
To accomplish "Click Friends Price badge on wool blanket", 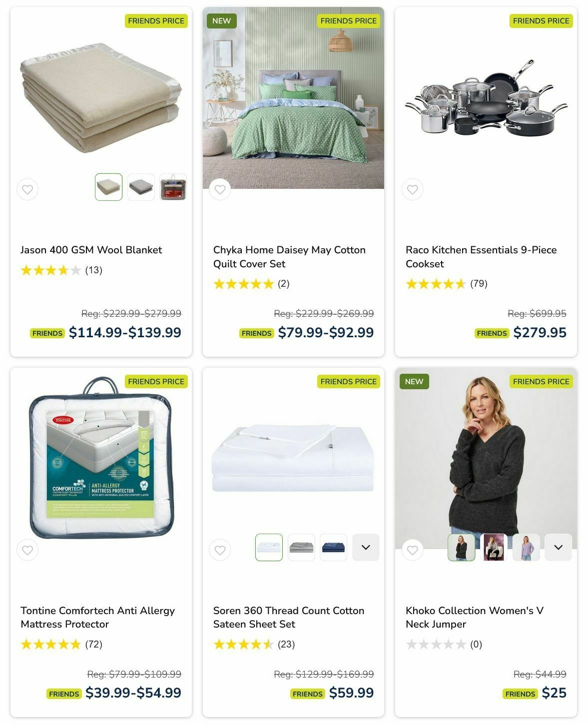I will click(156, 21).
